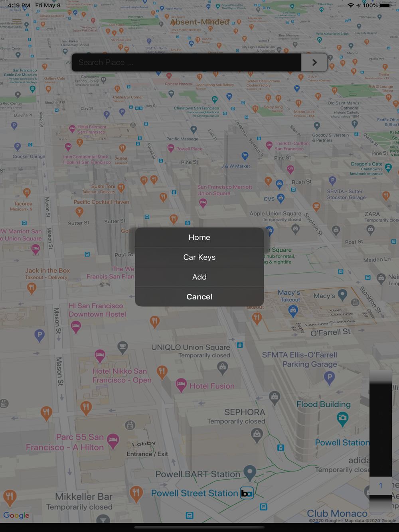399x532 pixels.
Task: Open the Google logo on the map
Action: [16, 515]
